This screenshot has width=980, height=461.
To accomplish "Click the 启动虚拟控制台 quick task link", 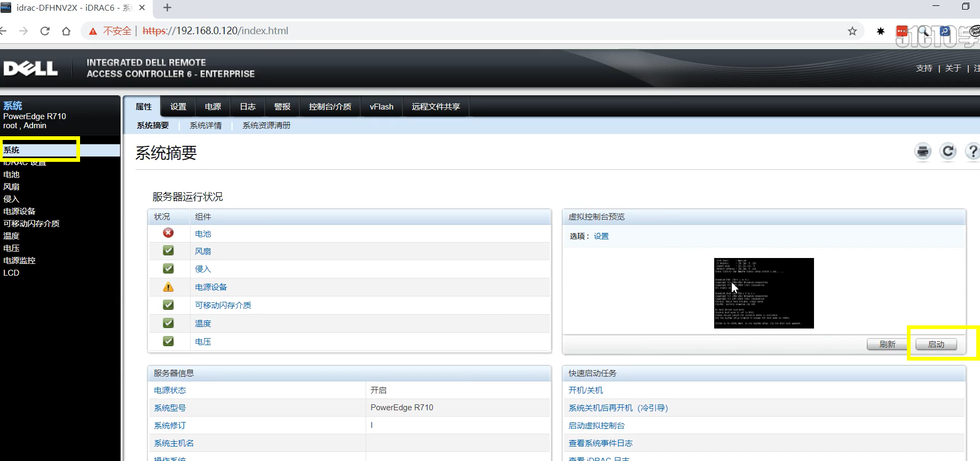I will pyautogui.click(x=596, y=426).
